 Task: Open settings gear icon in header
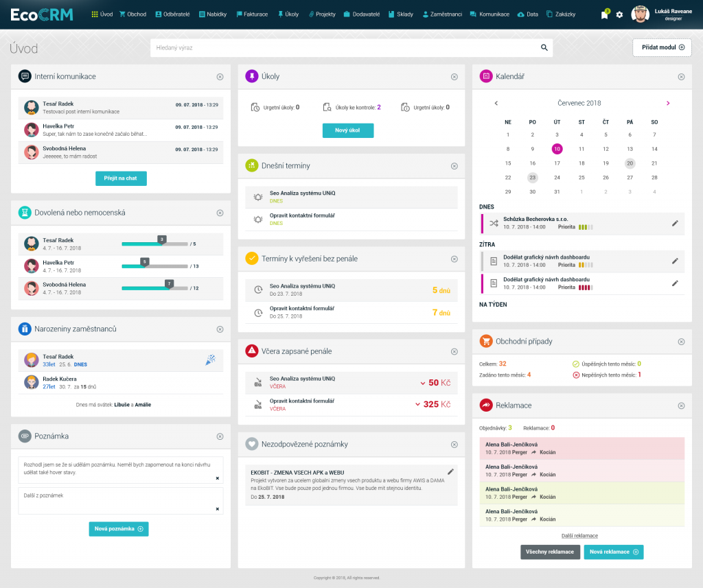coord(619,14)
